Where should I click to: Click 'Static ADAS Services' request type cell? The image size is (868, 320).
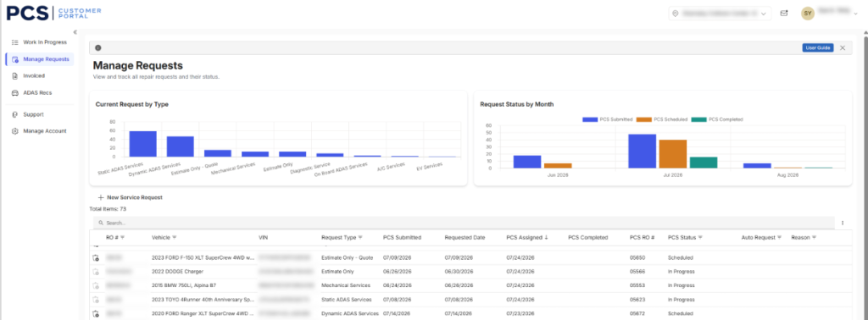pyautogui.click(x=347, y=300)
